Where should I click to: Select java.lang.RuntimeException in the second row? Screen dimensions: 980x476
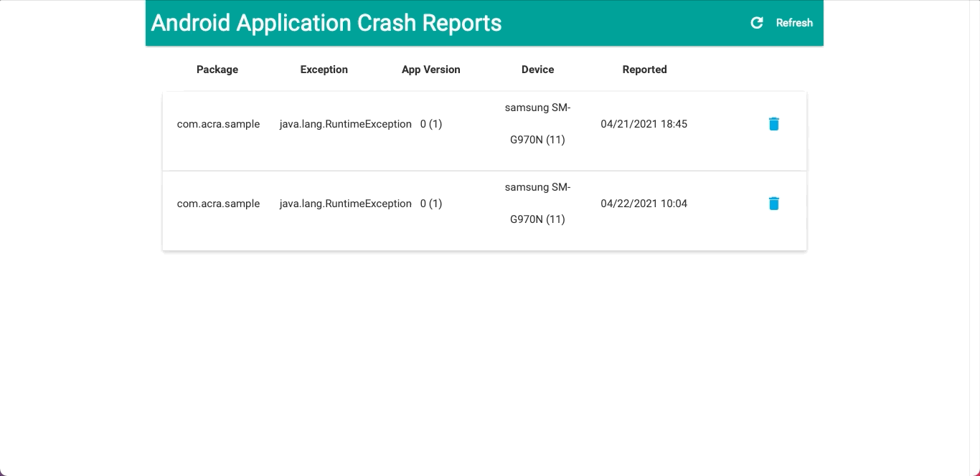(x=346, y=204)
